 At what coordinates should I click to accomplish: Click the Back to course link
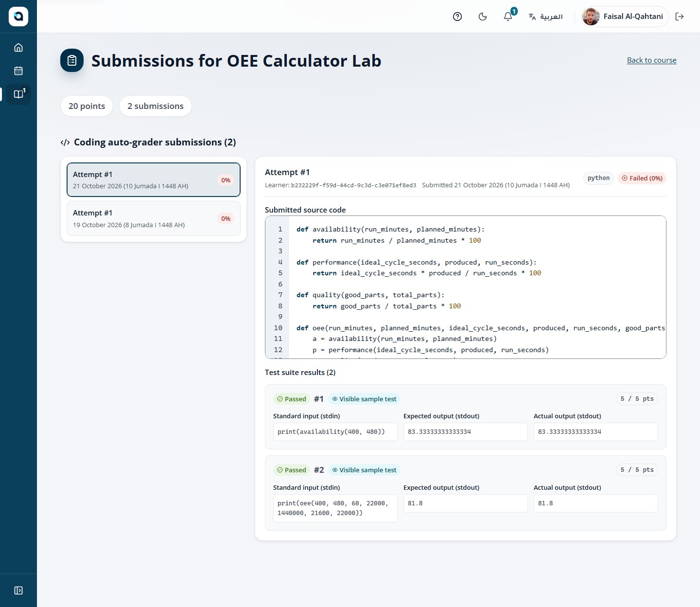651,60
